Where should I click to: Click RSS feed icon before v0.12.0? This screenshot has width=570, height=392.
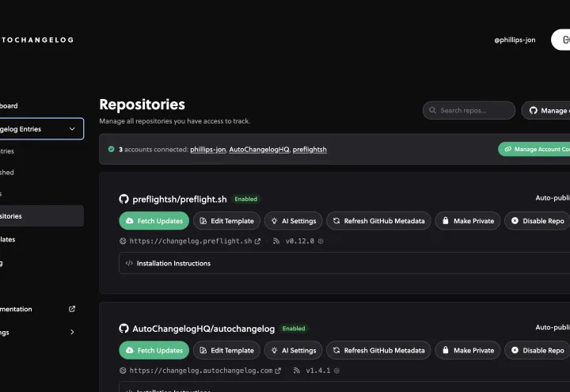click(276, 241)
